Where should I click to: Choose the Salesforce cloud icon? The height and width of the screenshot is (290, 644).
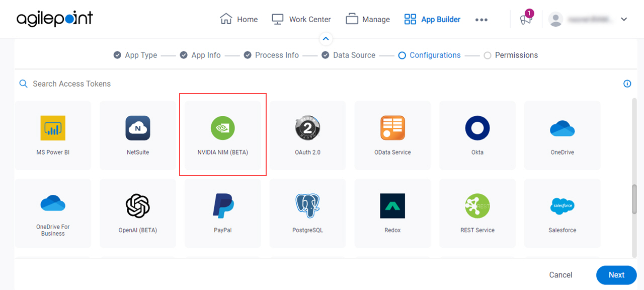[562, 206]
